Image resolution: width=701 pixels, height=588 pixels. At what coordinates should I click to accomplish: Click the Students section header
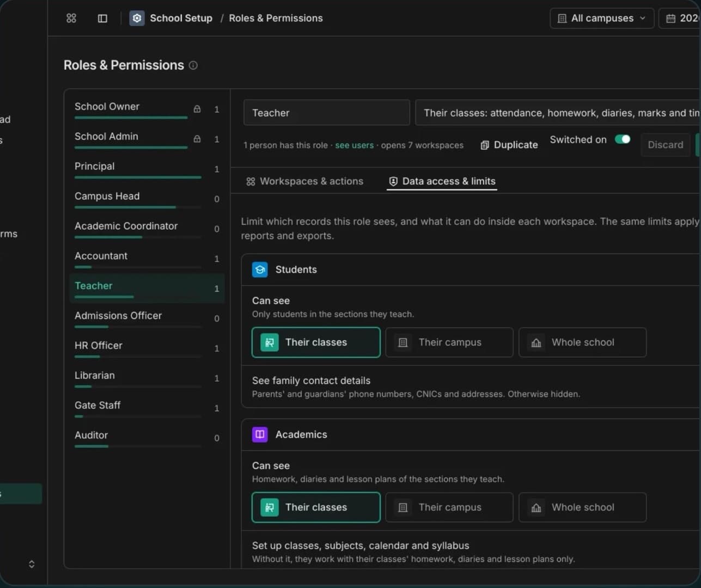471,269
